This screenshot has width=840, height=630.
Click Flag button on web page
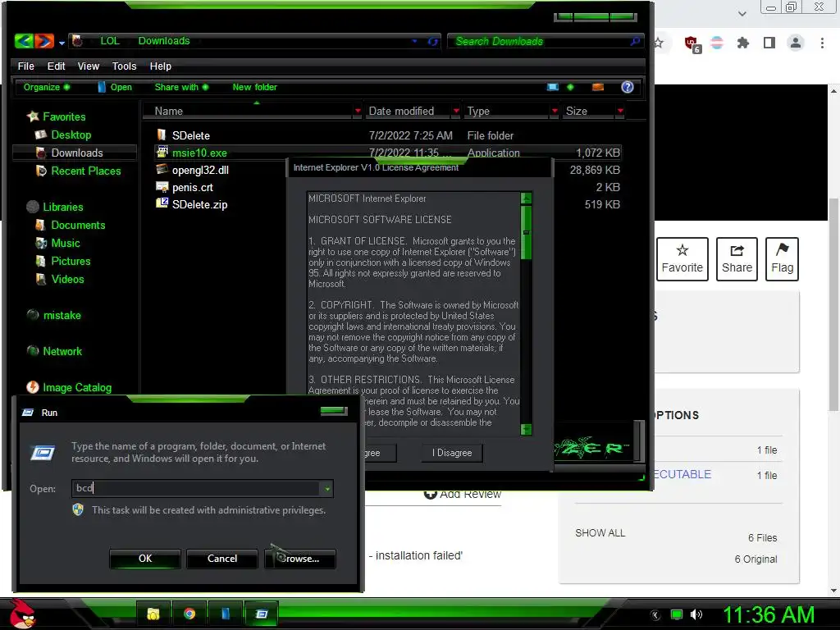click(782, 259)
